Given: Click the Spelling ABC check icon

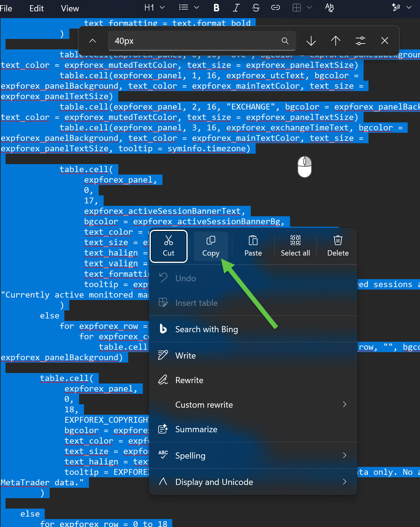Looking at the screenshot, I should (x=163, y=455).
